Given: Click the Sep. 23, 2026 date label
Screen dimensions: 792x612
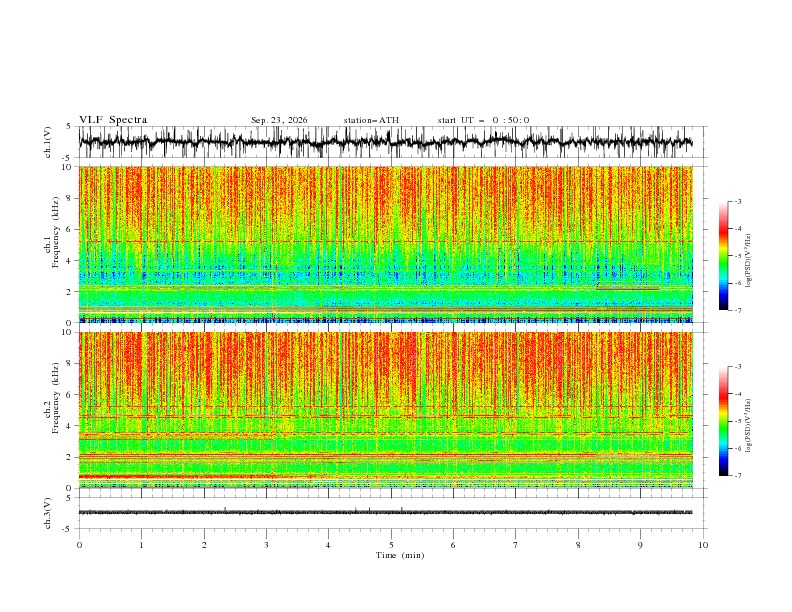Looking at the screenshot, I should point(279,120).
